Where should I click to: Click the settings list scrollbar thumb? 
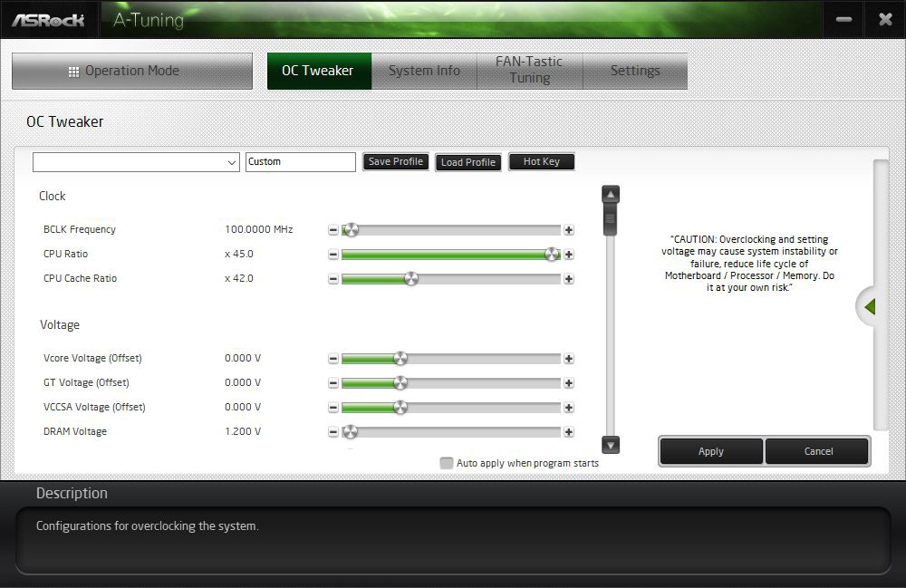point(610,219)
